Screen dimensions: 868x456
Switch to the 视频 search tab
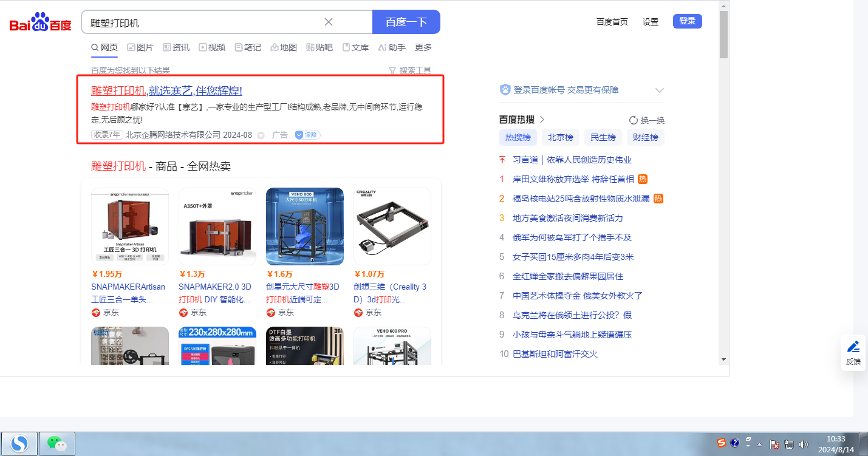point(212,47)
